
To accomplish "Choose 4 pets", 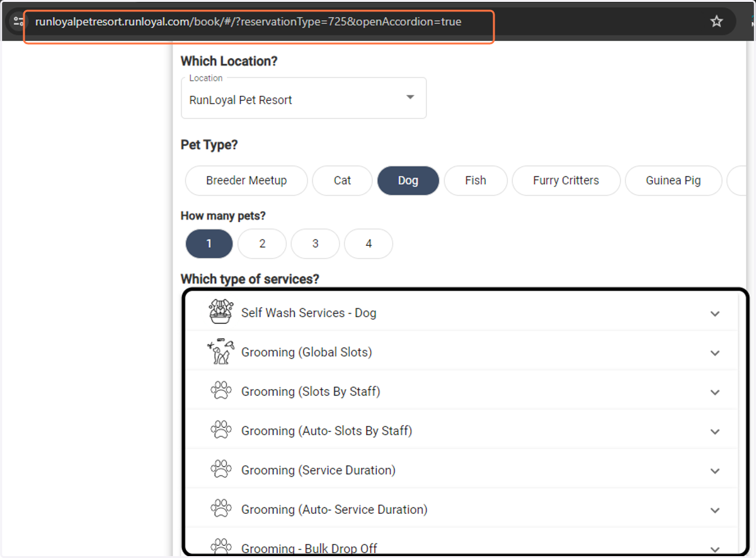I will click(369, 243).
